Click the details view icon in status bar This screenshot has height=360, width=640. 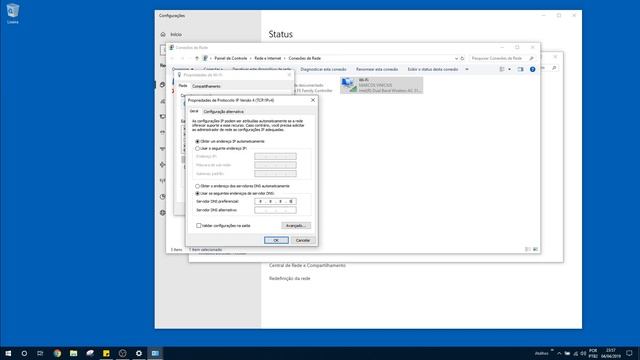point(528,249)
